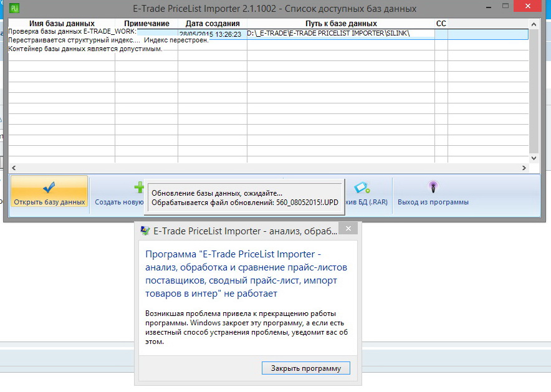Click the crash dialog's title bar icon
This screenshot has height=392, width=551.
click(145, 231)
